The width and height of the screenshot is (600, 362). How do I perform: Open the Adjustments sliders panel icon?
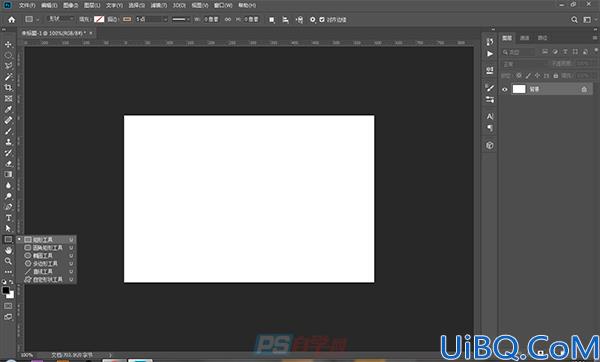click(x=490, y=99)
